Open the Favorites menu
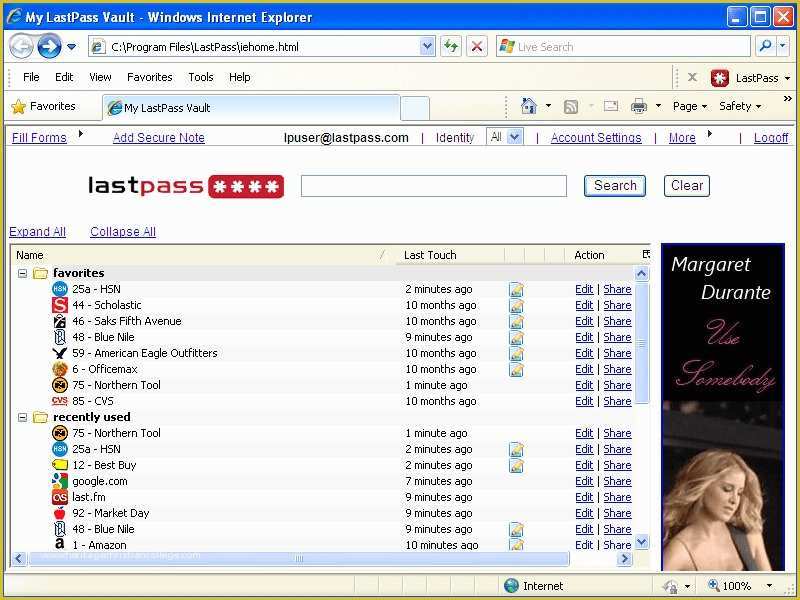The image size is (800, 600). coord(149,77)
